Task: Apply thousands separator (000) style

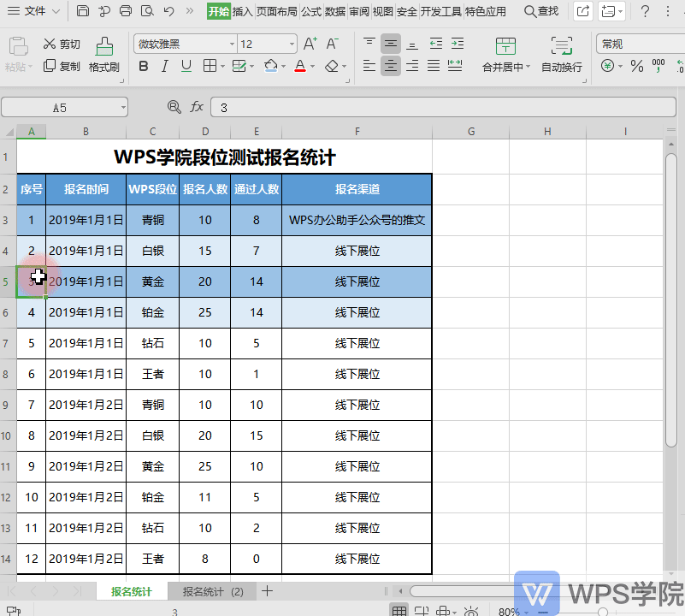Action: coord(658,67)
